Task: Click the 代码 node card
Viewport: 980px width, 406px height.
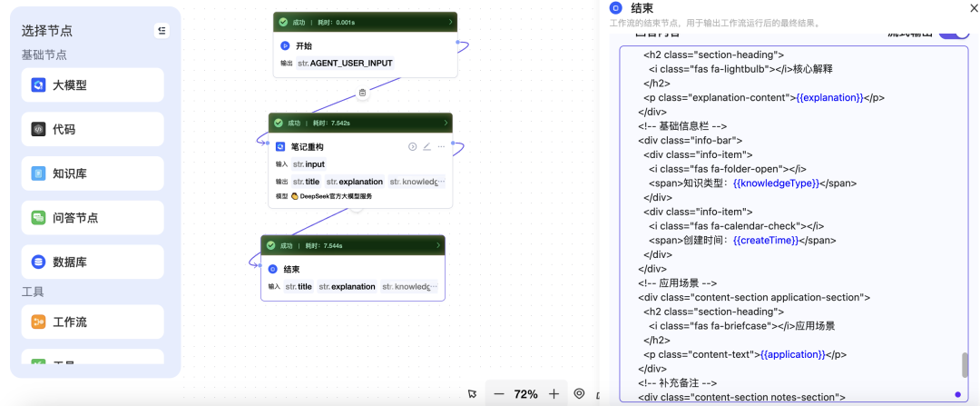Action: pos(93,130)
